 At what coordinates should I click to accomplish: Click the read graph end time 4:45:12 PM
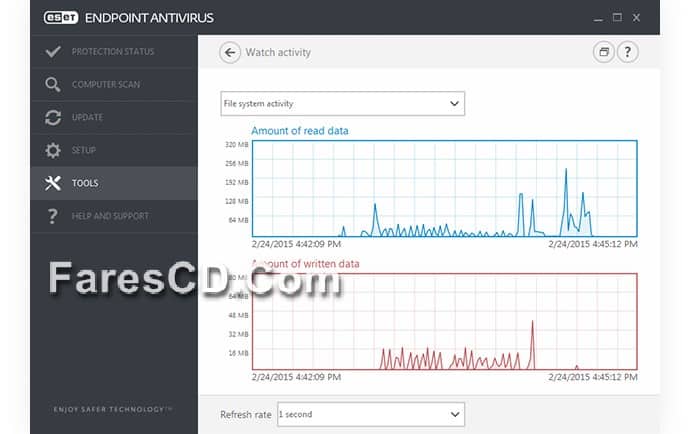(x=593, y=244)
